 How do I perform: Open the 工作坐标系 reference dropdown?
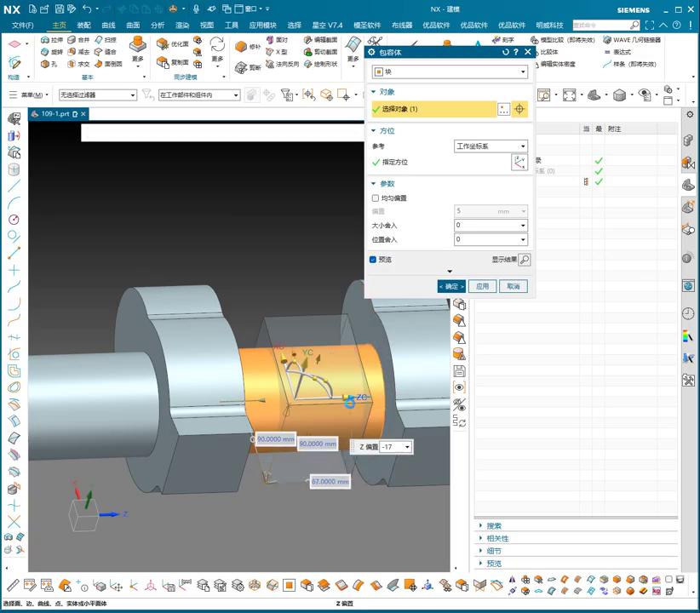491,146
